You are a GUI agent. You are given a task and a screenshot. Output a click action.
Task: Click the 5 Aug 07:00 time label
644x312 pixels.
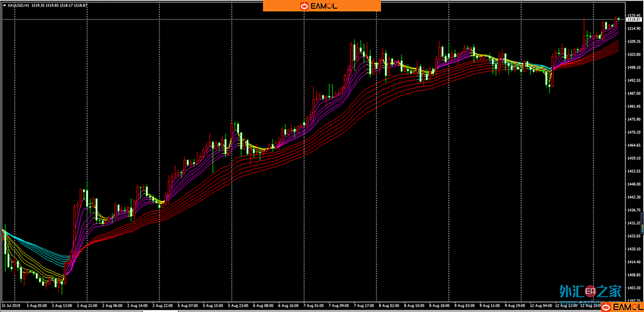pyautogui.click(x=188, y=305)
